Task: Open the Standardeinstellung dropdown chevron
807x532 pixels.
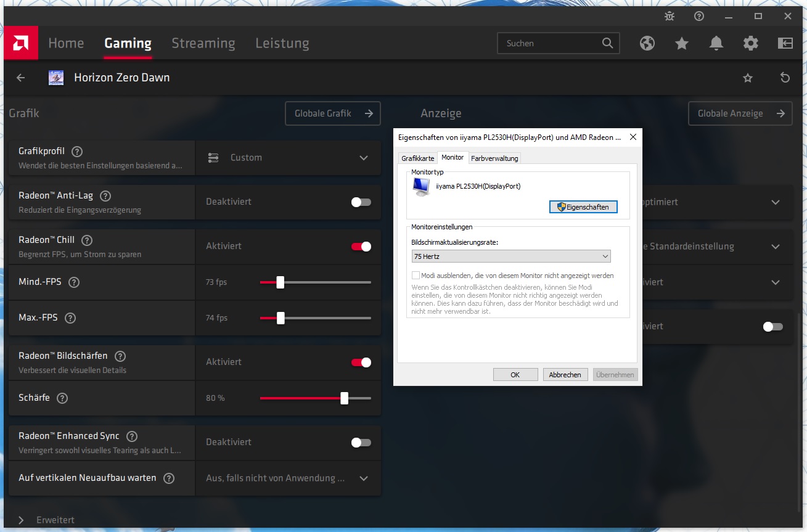Action: coord(776,246)
